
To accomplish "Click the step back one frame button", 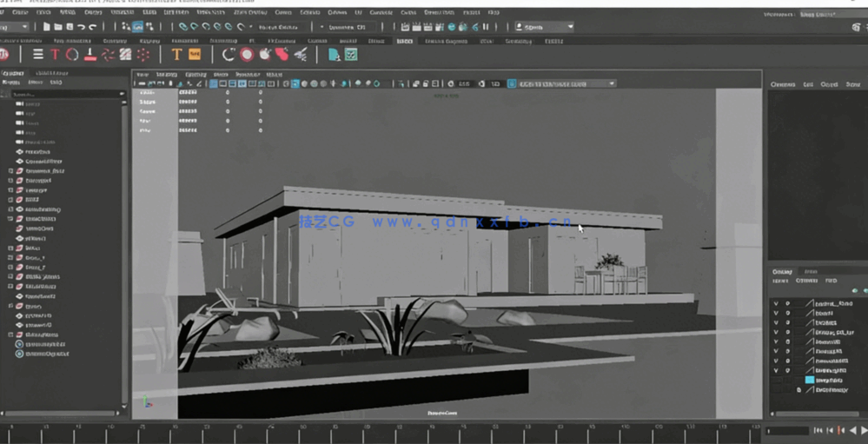I will coord(829,430).
